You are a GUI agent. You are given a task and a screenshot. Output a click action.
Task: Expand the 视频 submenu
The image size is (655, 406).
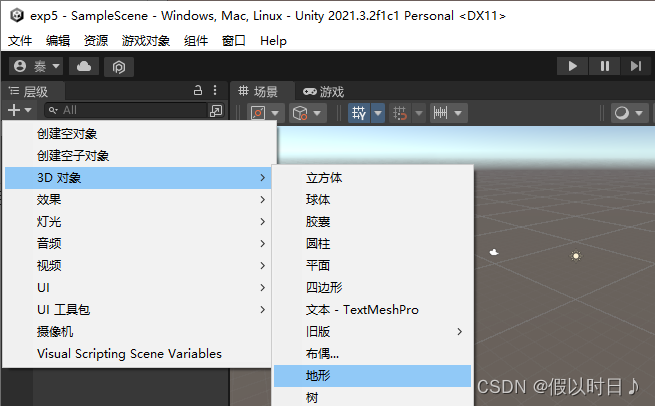coord(138,266)
